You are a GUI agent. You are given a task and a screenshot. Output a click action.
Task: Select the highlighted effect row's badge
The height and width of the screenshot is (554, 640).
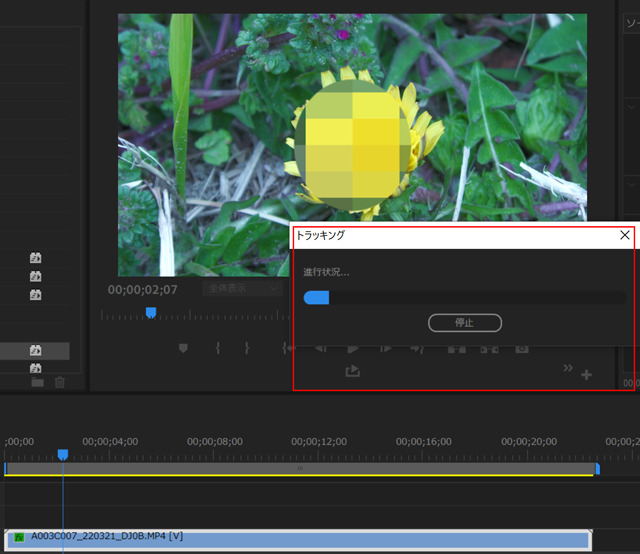pos(35,351)
